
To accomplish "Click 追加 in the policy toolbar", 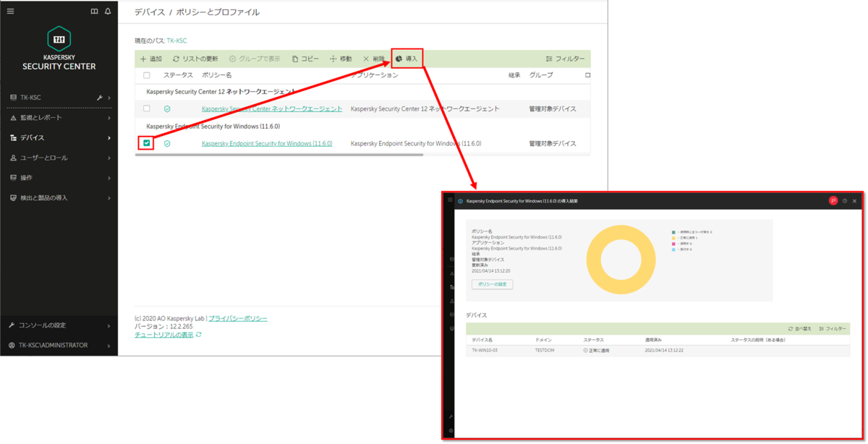I will tap(151, 59).
